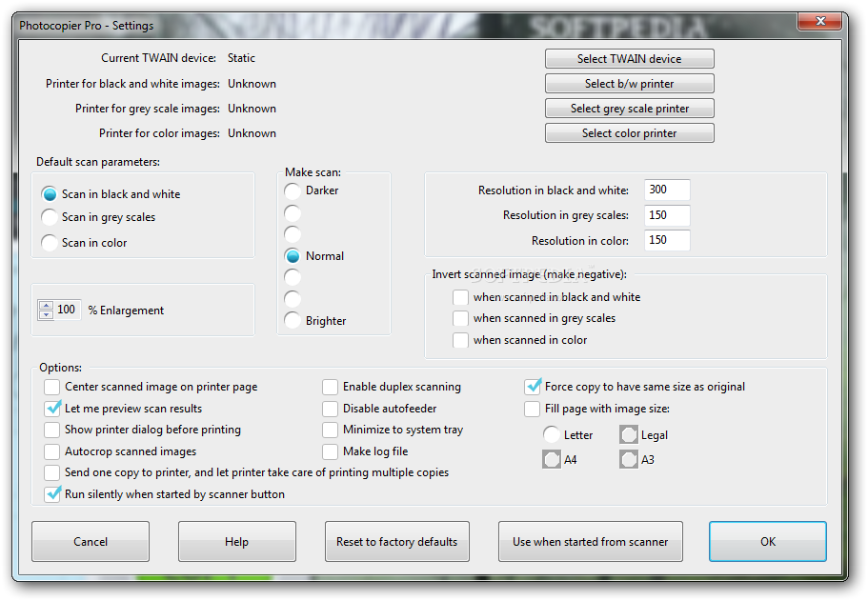Click the Cancel button
Viewport: 868px width, 601px height.
tap(91, 541)
